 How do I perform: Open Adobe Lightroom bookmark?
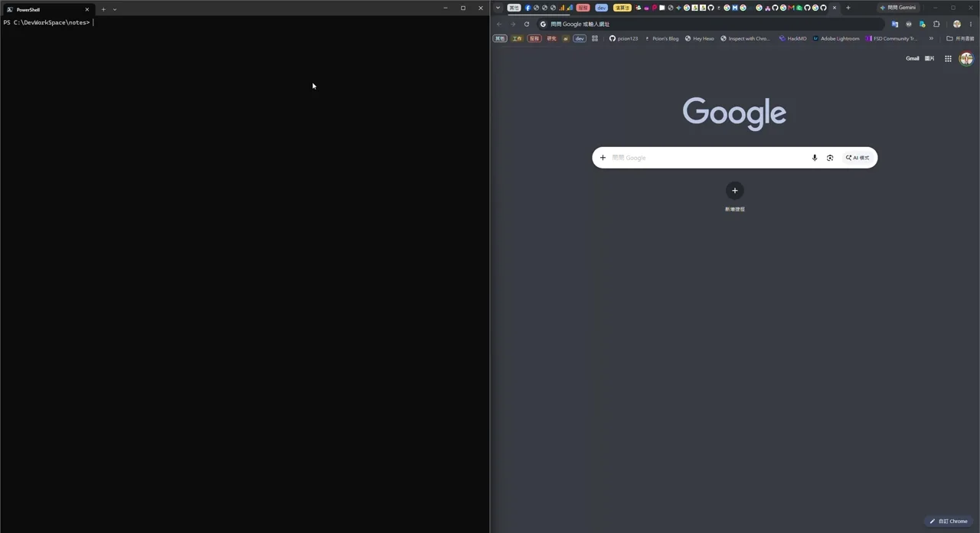(836, 38)
